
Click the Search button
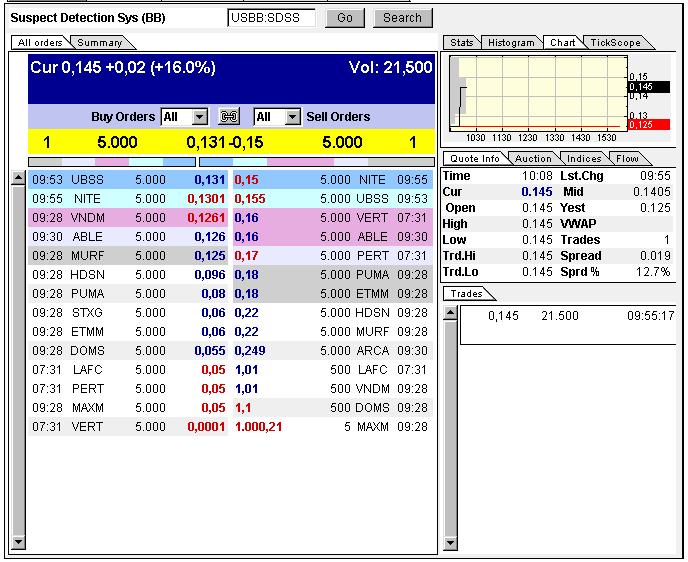tap(402, 18)
